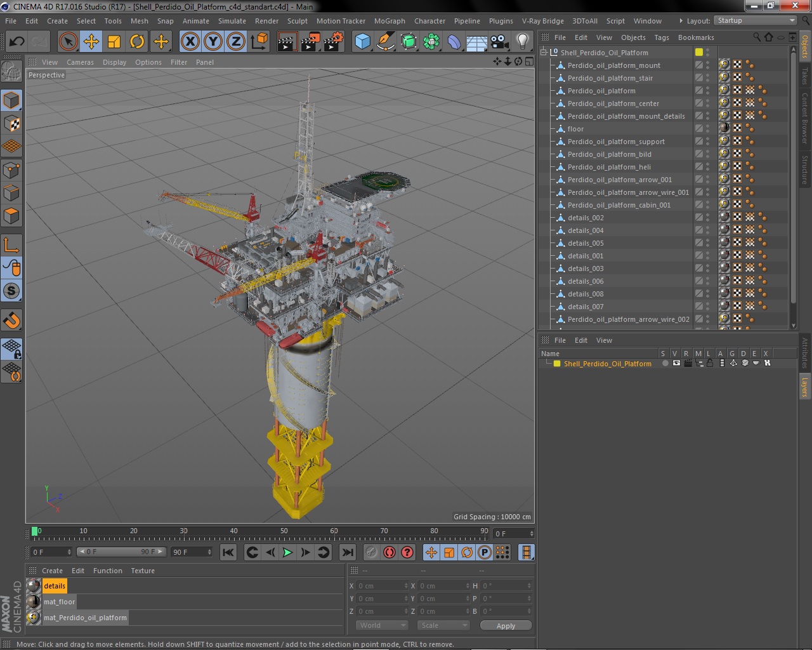Open the MoGraph menu
Image resolution: width=812 pixels, height=650 pixels.
[390, 21]
